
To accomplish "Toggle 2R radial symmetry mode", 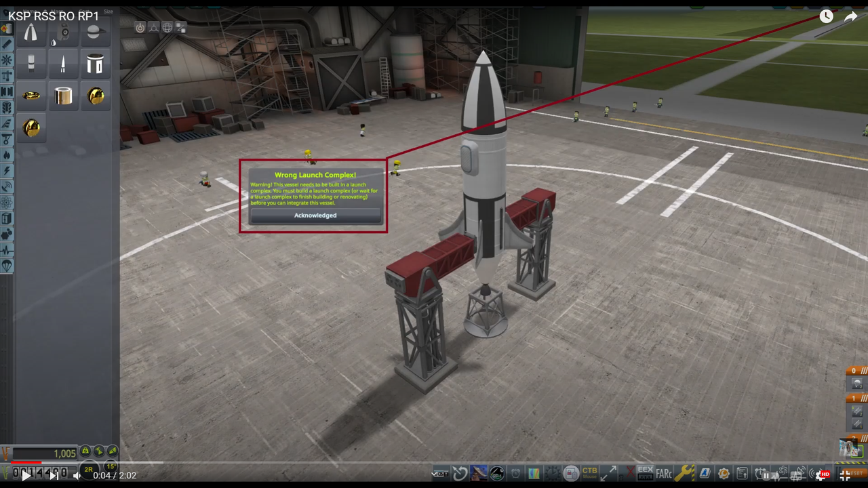I will [88, 469].
